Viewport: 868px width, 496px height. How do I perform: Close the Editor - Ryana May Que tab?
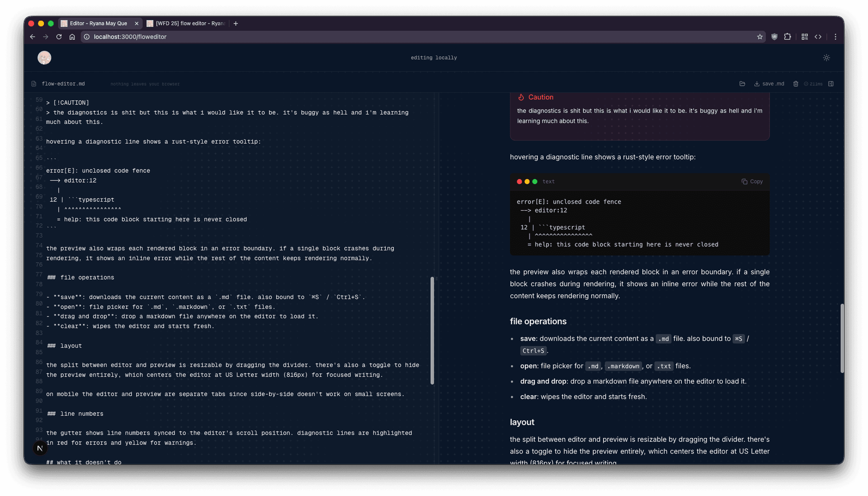click(137, 24)
